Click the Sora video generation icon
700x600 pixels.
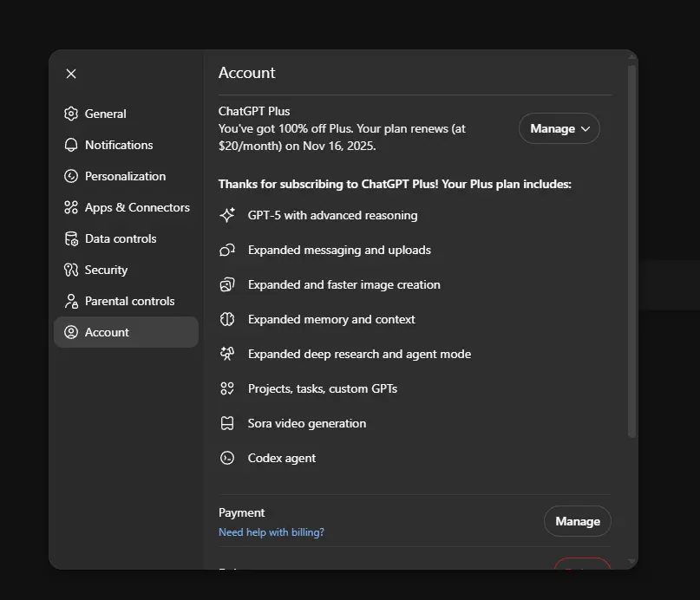coord(227,423)
